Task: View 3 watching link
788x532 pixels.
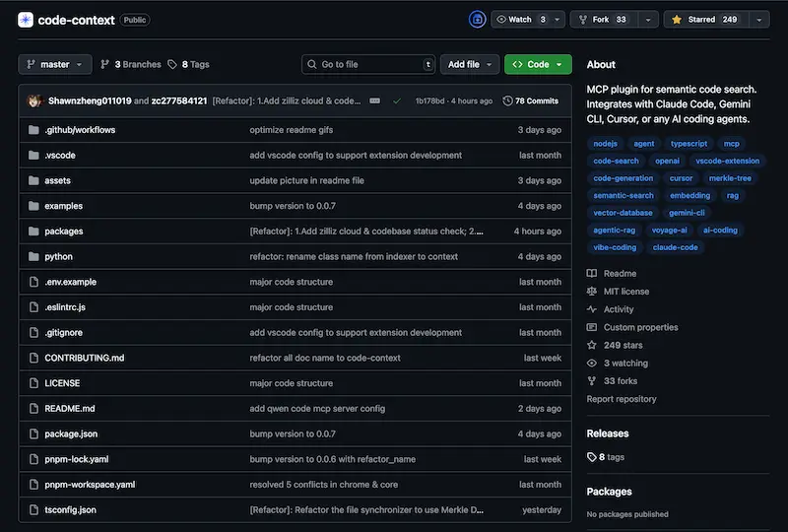Action: coord(618,364)
